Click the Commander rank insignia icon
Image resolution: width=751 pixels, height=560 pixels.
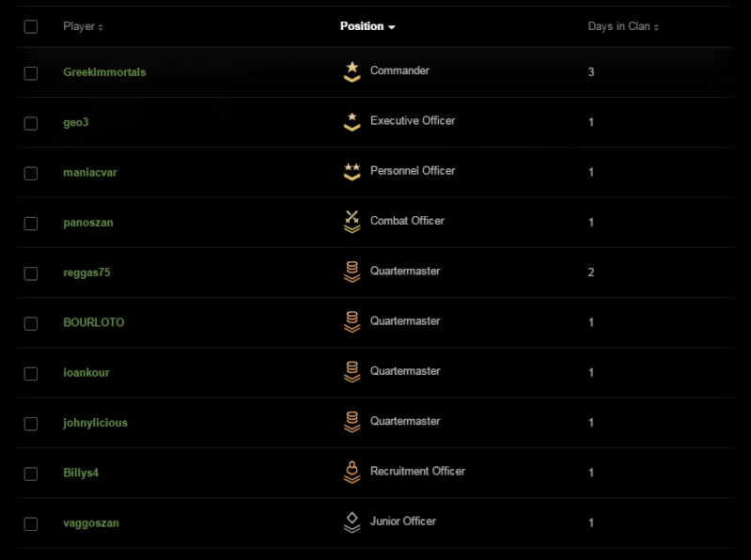point(352,71)
